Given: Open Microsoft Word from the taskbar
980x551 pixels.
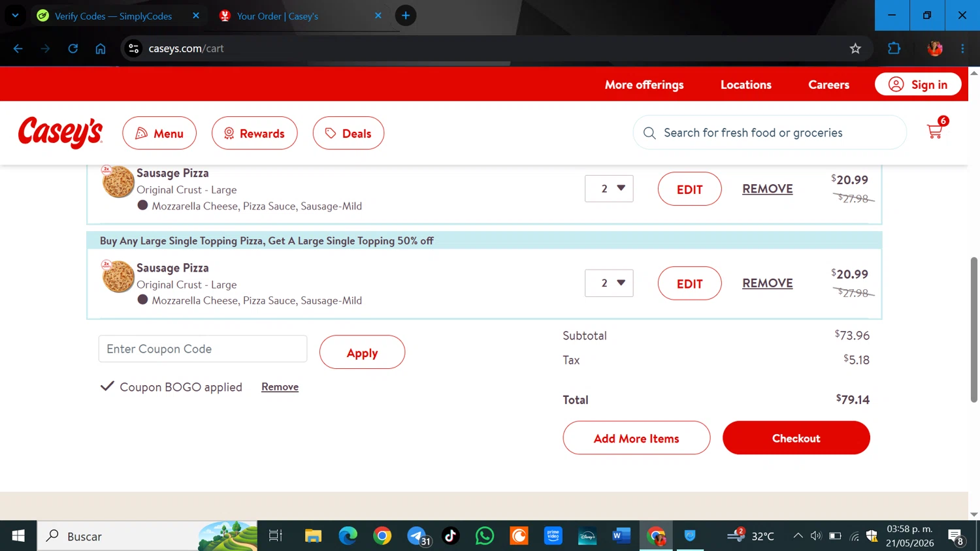Looking at the screenshot, I should tap(621, 536).
